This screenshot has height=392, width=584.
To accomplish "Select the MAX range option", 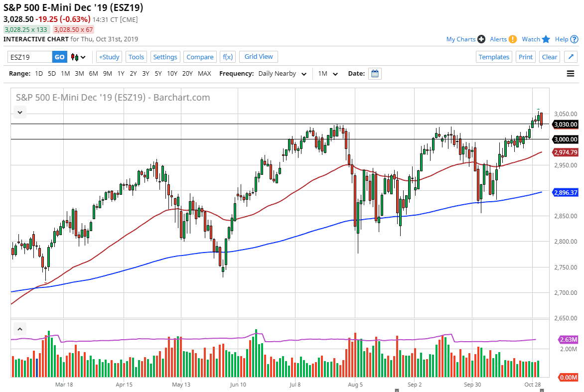I will click(x=204, y=73).
